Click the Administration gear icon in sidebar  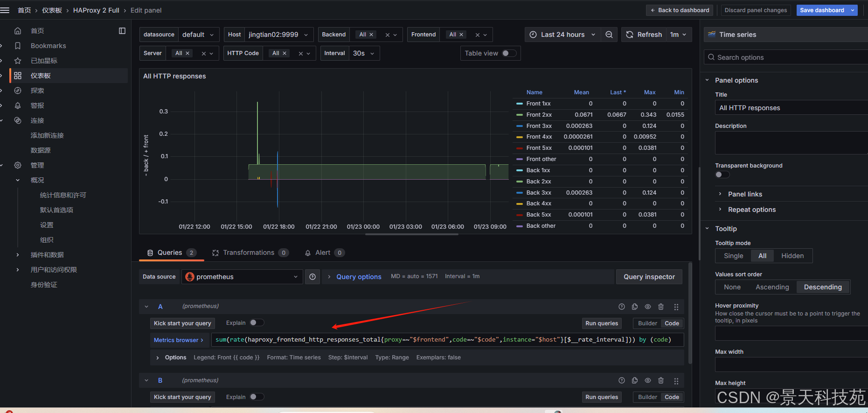(18, 165)
